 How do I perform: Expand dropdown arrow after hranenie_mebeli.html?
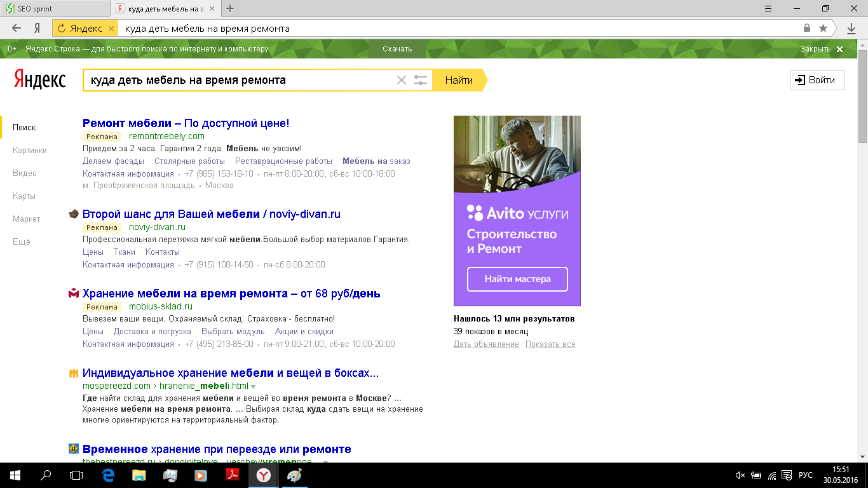pos(253,386)
